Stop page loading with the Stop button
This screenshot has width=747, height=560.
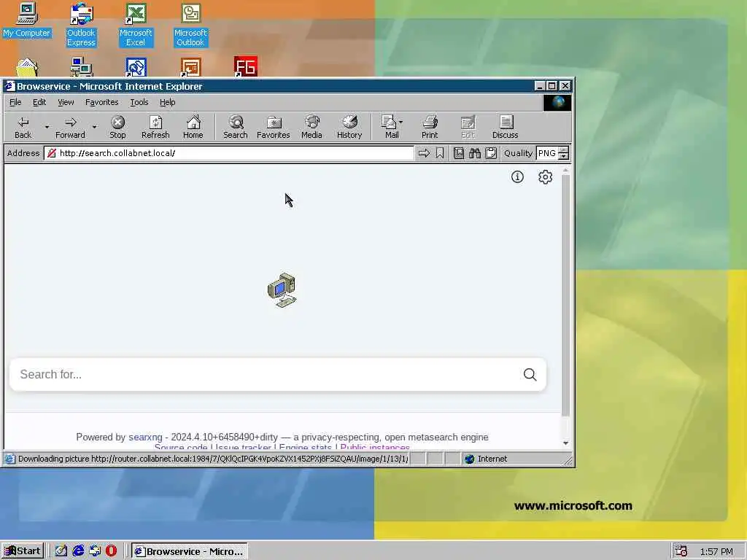pyautogui.click(x=117, y=127)
